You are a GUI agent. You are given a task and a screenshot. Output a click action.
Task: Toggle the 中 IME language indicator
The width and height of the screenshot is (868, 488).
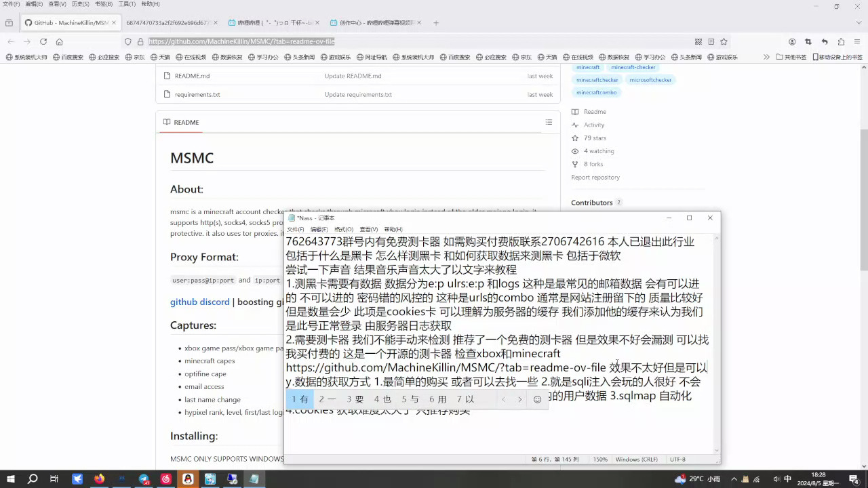[x=788, y=479]
